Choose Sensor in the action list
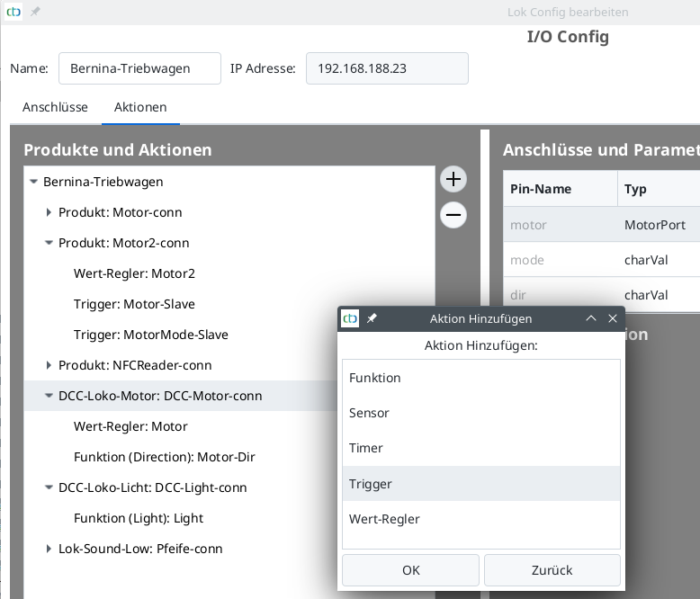 pos(481,414)
